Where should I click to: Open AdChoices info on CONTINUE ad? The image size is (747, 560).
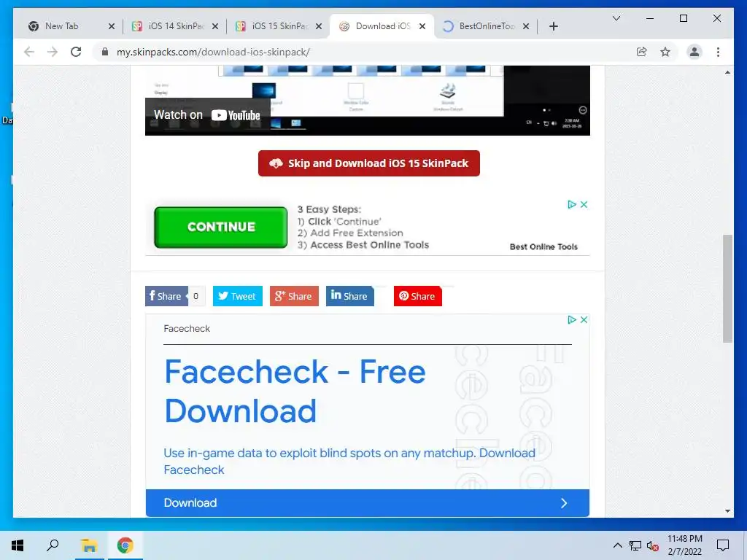click(572, 204)
